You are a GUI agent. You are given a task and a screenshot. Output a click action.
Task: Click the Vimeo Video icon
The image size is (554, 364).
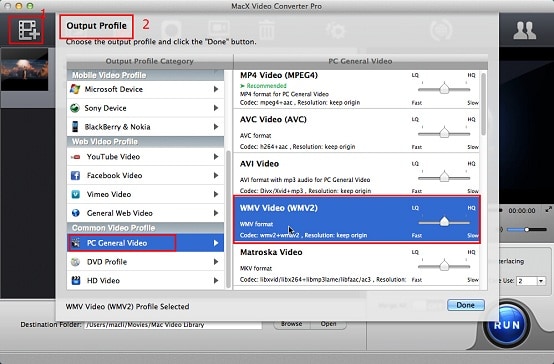tap(75, 194)
